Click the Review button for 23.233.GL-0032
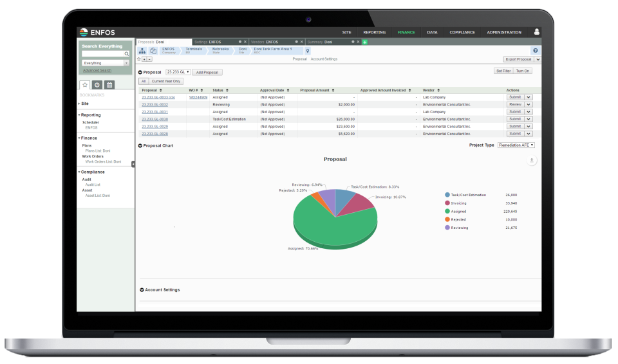The image size is (618, 364). (x=515, y=105)
